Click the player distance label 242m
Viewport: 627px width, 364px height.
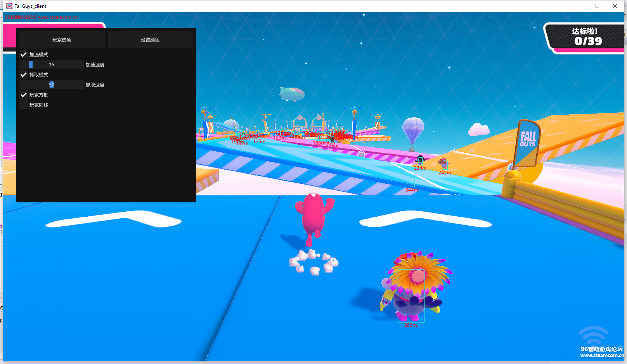coord(445,173)
